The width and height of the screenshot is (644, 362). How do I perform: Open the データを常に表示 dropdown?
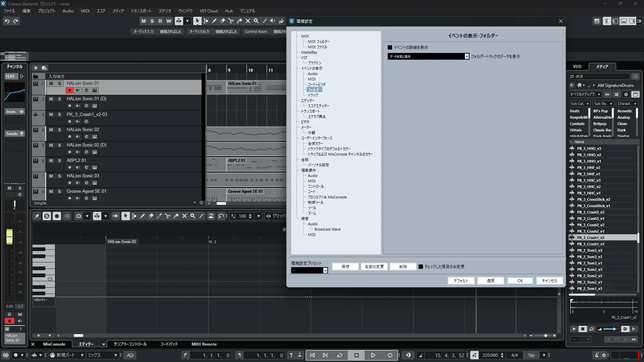(467, 57)
